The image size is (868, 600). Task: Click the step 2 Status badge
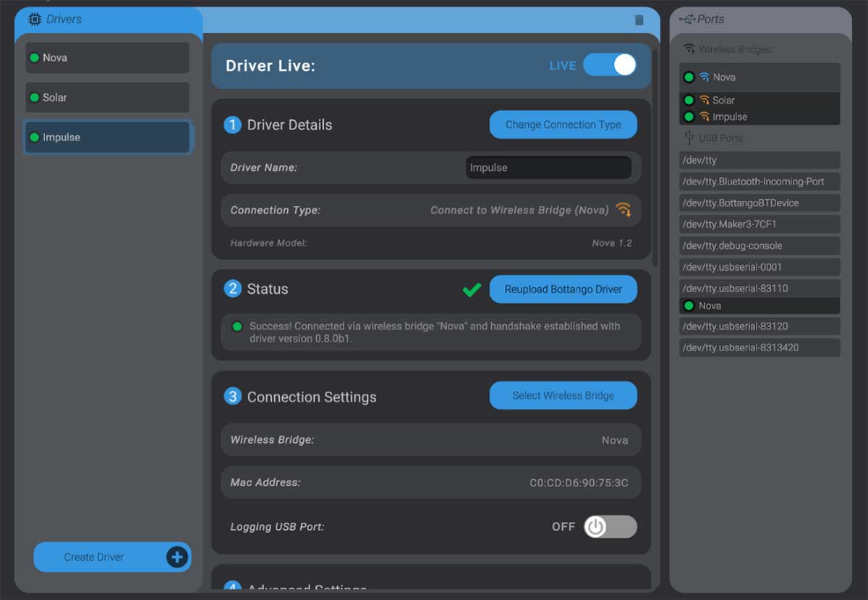232,289
